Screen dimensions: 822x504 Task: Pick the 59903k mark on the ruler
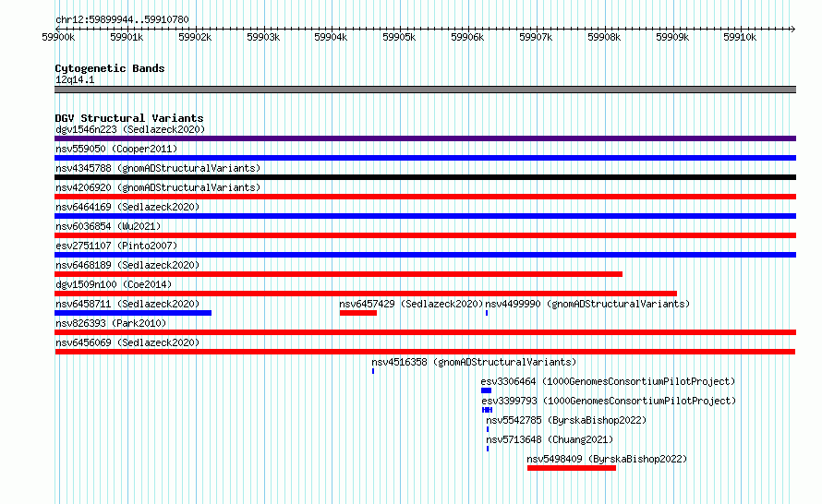(x=262, y=38)
